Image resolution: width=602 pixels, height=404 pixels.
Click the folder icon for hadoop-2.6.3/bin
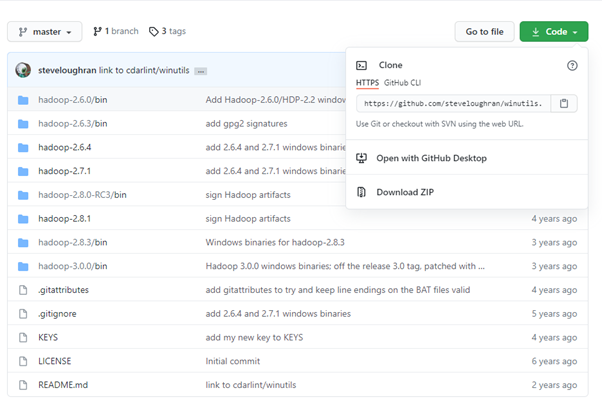[23, 124]
